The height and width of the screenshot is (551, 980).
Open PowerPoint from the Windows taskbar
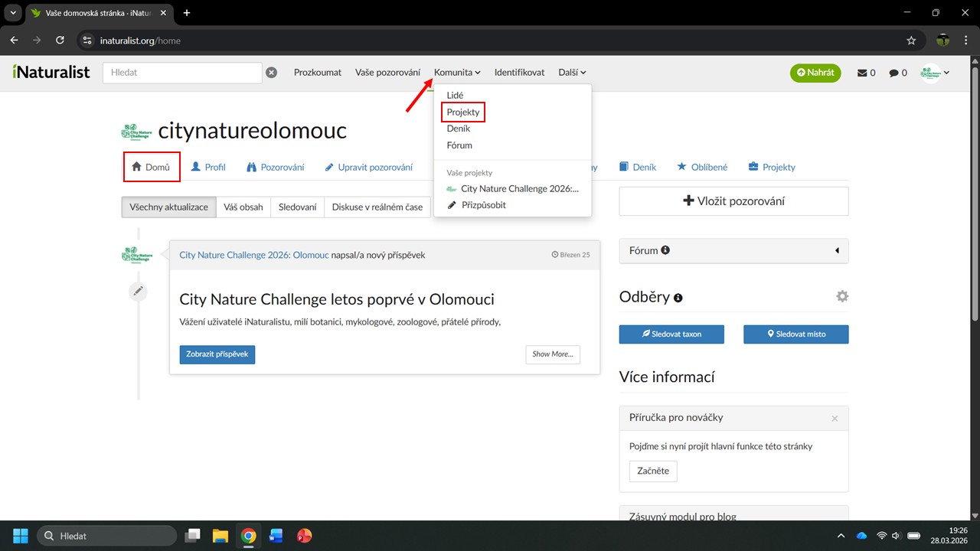[304, 536]
